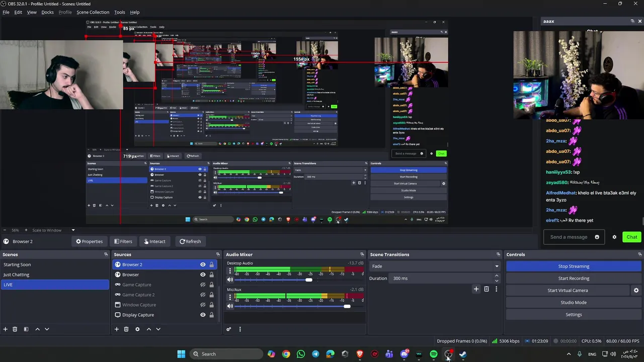Add a scene transition with the plus icon
Screen dimensions: 644x362
476,289
